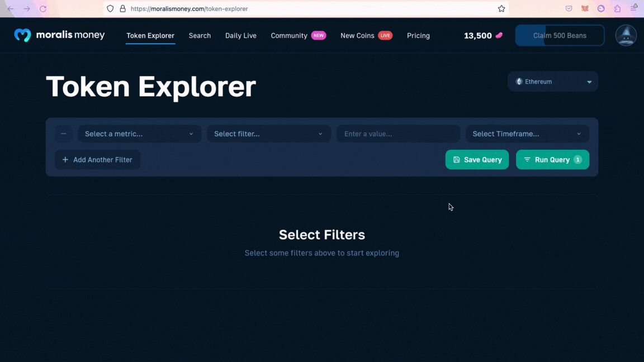Viewport: 644px width, 362px height.
Task: Open the browser application menu icon
Action: 634,8
